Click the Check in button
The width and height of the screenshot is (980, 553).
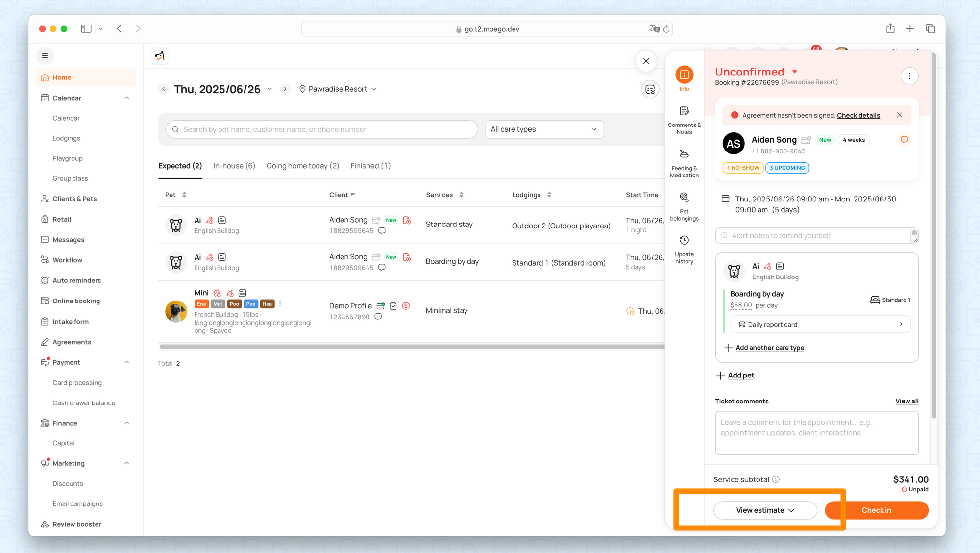(x=876, y=510)
